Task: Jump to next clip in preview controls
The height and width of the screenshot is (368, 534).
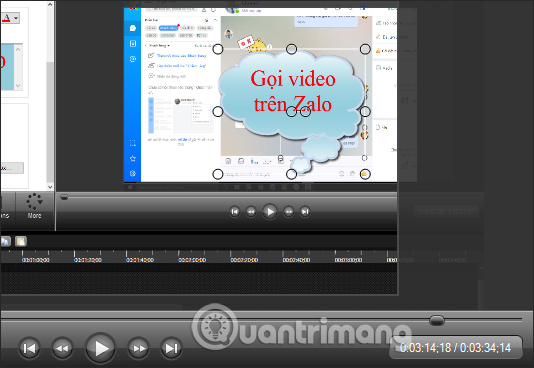Action: tap(305, 212)
